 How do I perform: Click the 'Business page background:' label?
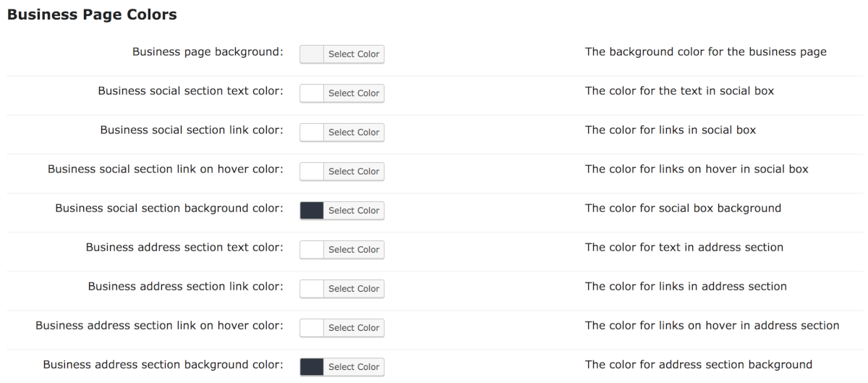tap(207, 52)
